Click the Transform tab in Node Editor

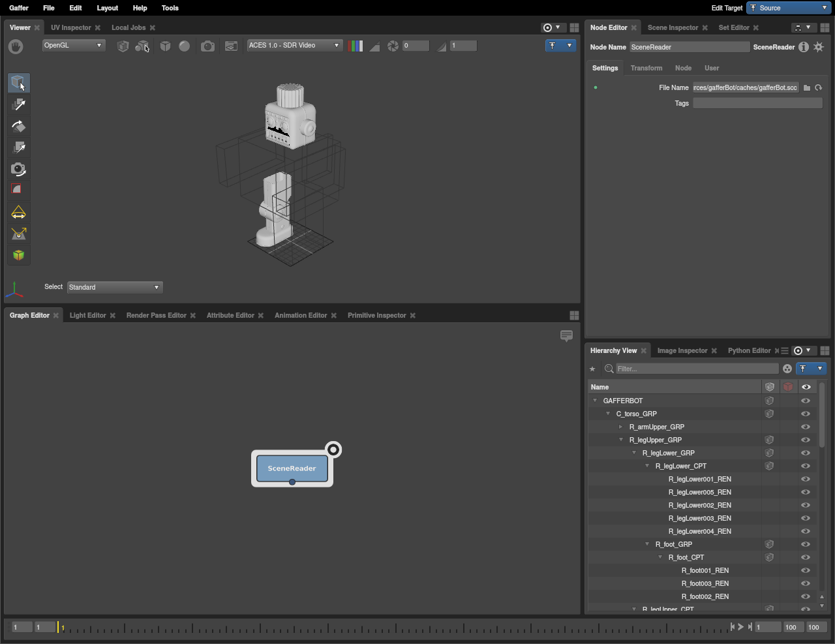click(646, 68)
